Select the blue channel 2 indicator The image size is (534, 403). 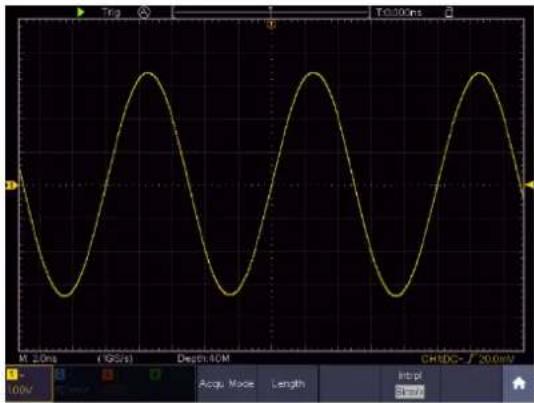pyautogui.click(x=60, y=375)
